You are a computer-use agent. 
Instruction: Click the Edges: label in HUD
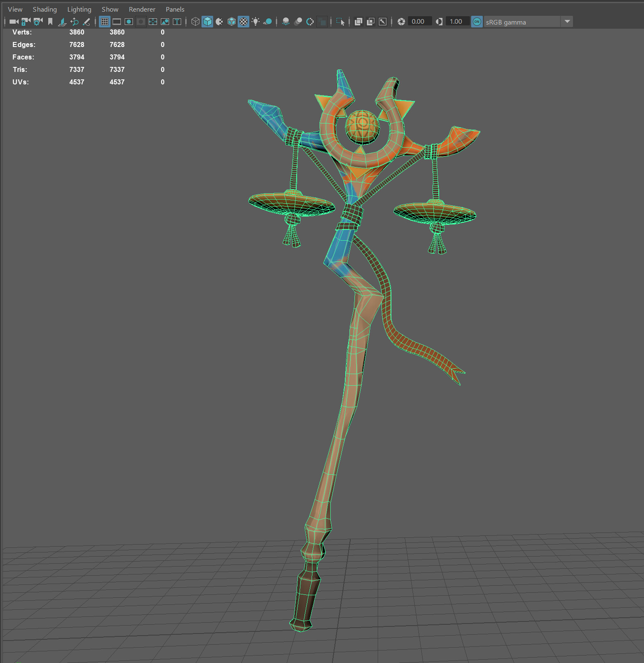coord(24,44)
